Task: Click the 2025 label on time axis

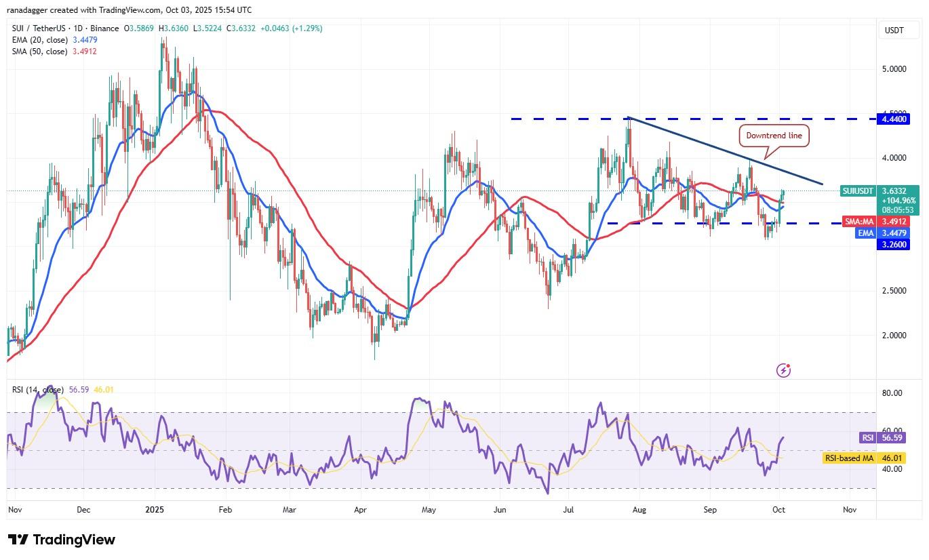Action: click(155, 508)
